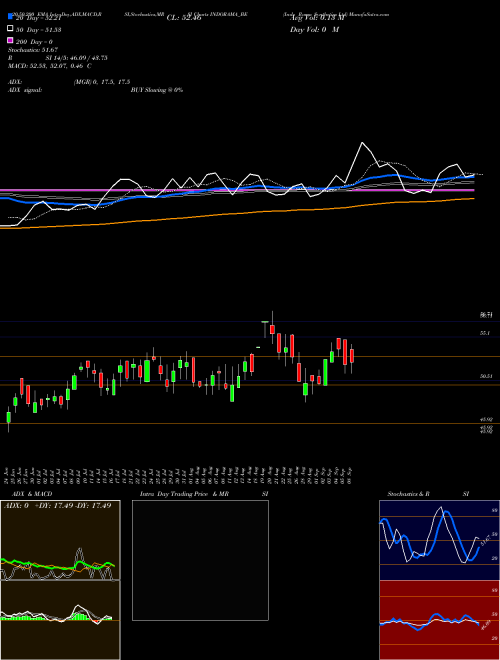Click the tallest candlestick at the price peak
Screen dimensions: 500x660
[272, 327]
